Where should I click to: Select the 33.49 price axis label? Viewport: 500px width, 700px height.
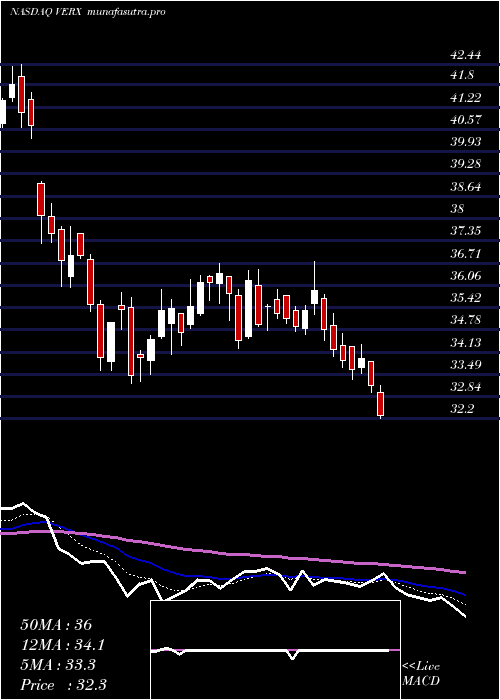point(466,364)
